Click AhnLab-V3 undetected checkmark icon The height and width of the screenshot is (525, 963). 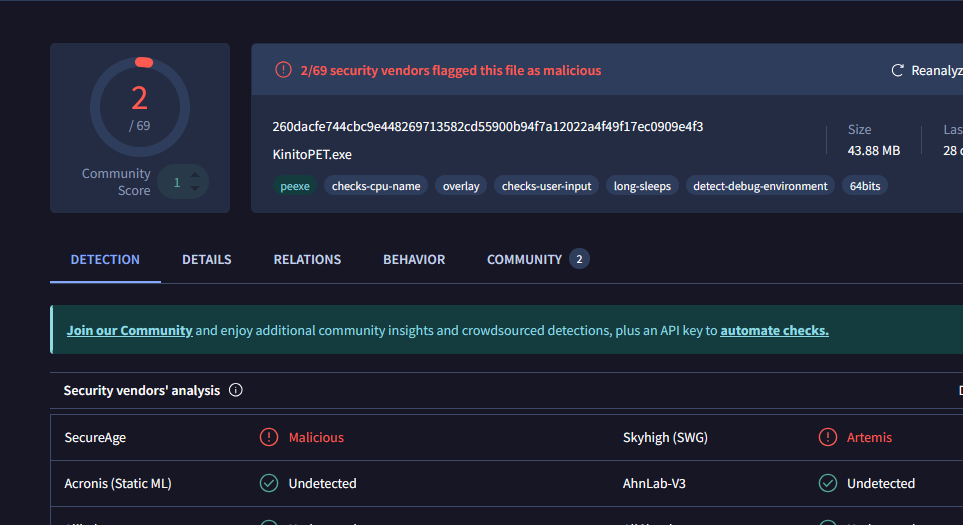[827, 483]
